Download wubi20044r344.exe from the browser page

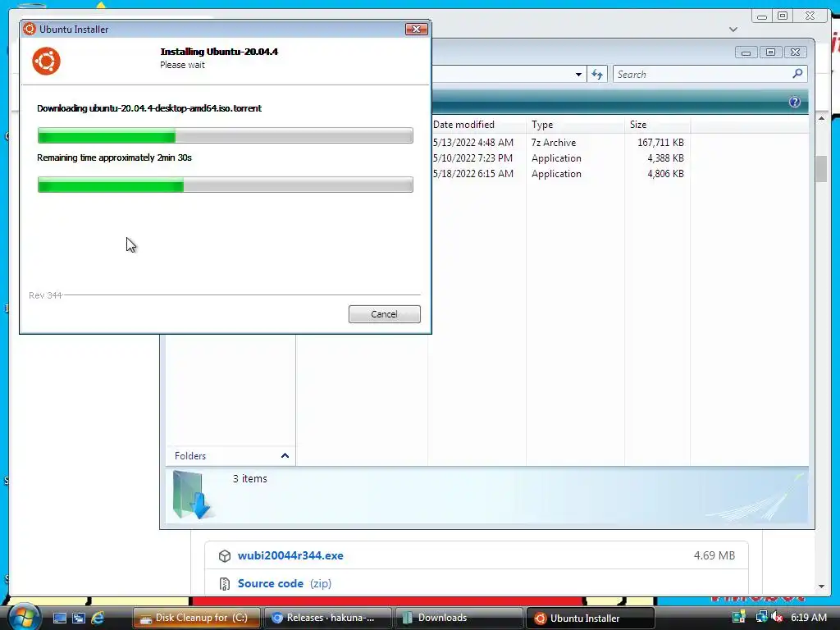[x=290, y=555]
